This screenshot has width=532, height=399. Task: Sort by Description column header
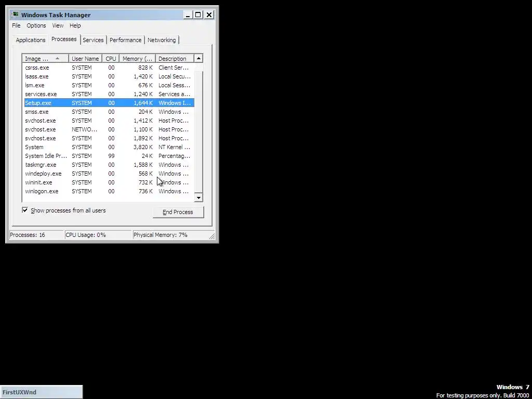175,59
